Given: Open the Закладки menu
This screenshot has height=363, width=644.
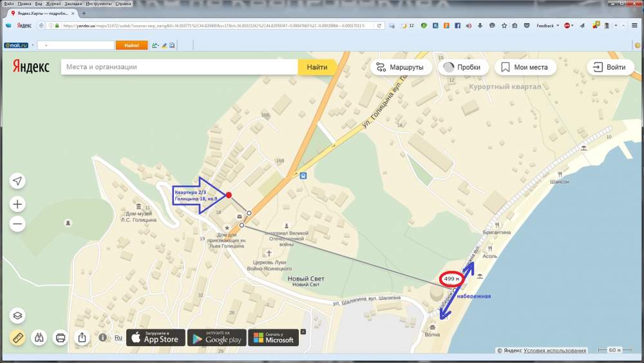Looking at the screenshot, I should tap(73, 3).
